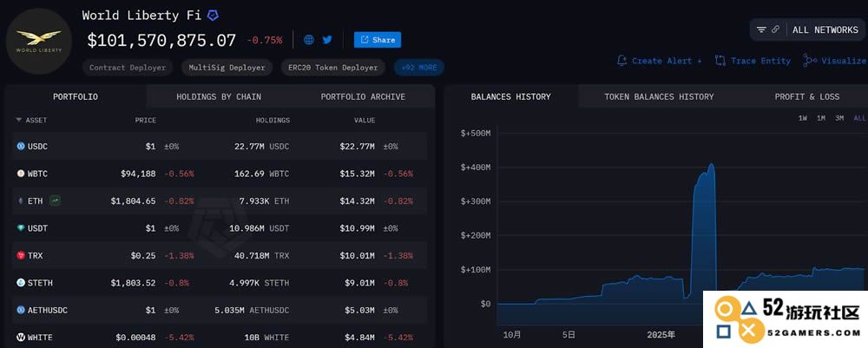Viewport: 868px width, 348px height.
Task: Click the WBTC token icon
Action: point(21,174)
